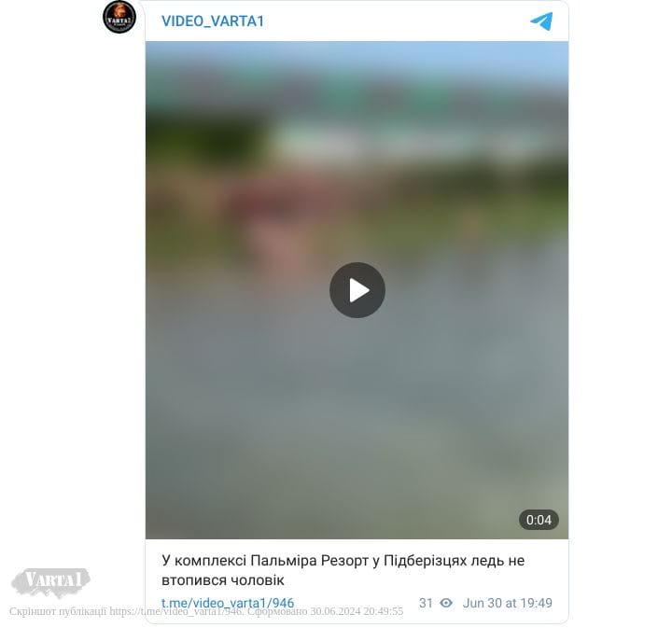Viewport: 672px width, 628px height.
Task: Click the footer URL https://t.me/video_varta1/946
Action: click(x=176, y=611)
